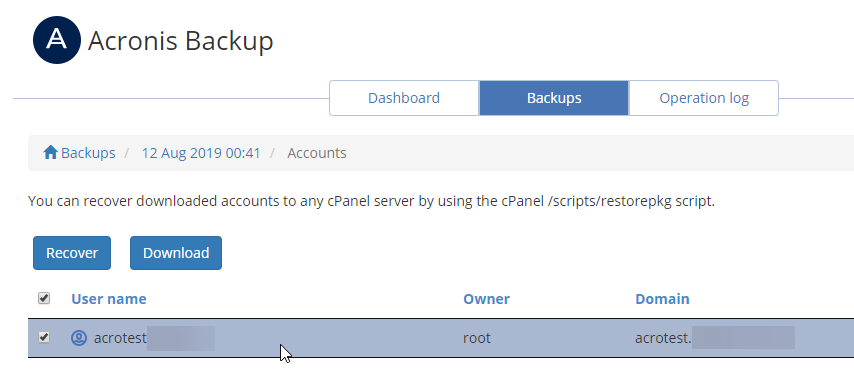This screenshot has height=389, width=854.
Task: Click the Acronis Backup title text
Action: click(x=180, y=41)
